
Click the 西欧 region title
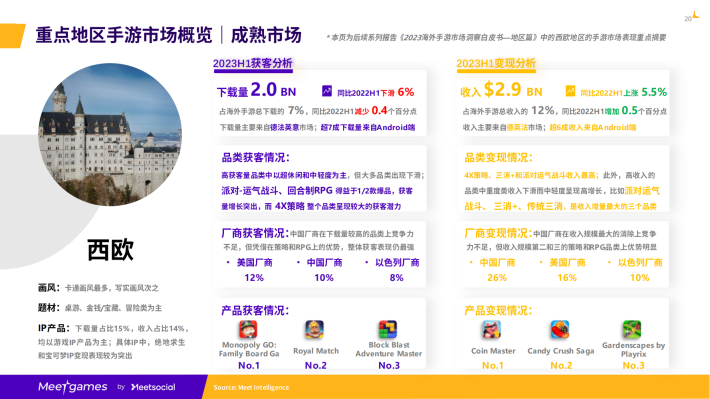click(110, 250)
